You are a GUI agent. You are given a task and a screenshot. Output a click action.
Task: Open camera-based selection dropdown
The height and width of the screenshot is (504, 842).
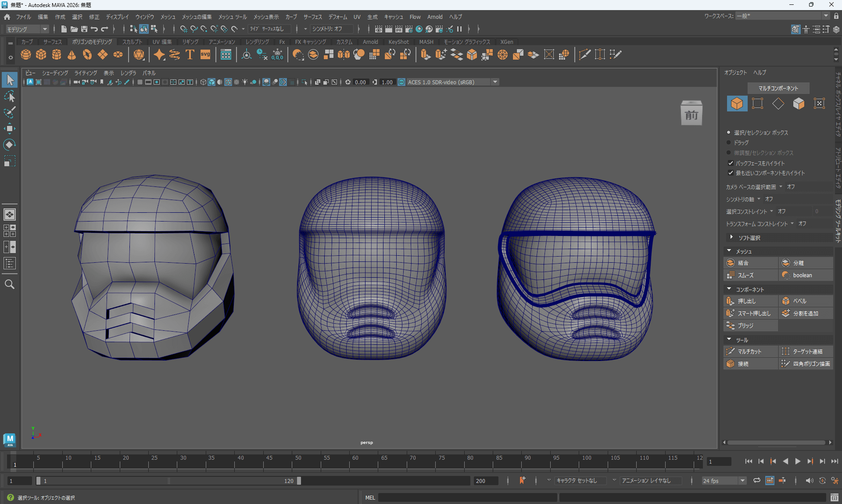[x=781, y=186]
